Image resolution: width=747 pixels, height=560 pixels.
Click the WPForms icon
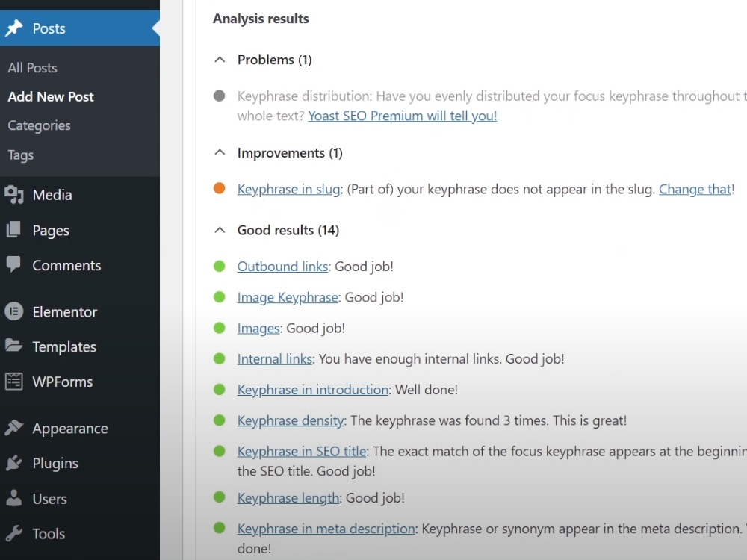pyautogui.click(x=13, y=382)
